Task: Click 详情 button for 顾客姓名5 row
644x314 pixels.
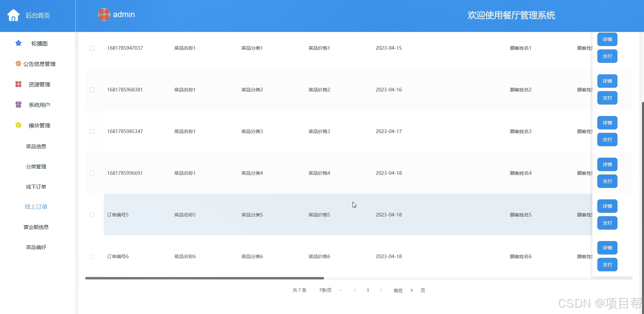Action: tap(607, 206)
